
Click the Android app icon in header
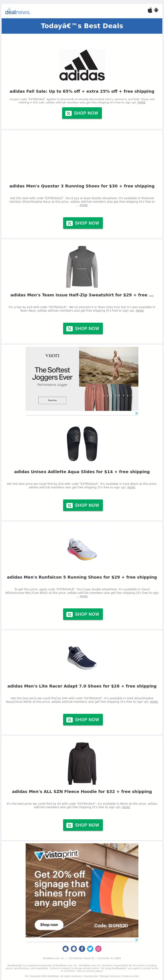[x=156, y=10]
